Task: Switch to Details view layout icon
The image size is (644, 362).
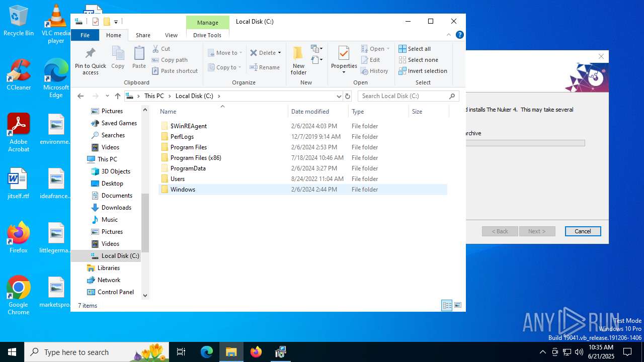Action: point(447,305)
